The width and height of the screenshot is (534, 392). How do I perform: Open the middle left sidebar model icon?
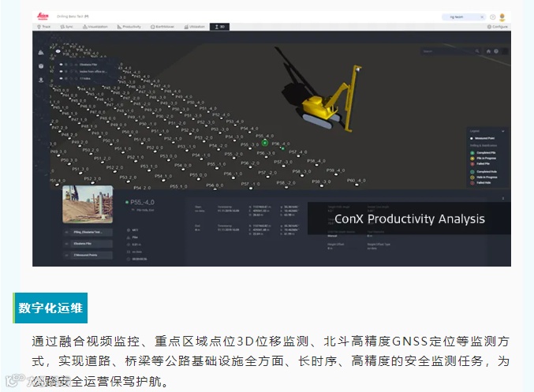pos(41,66)
